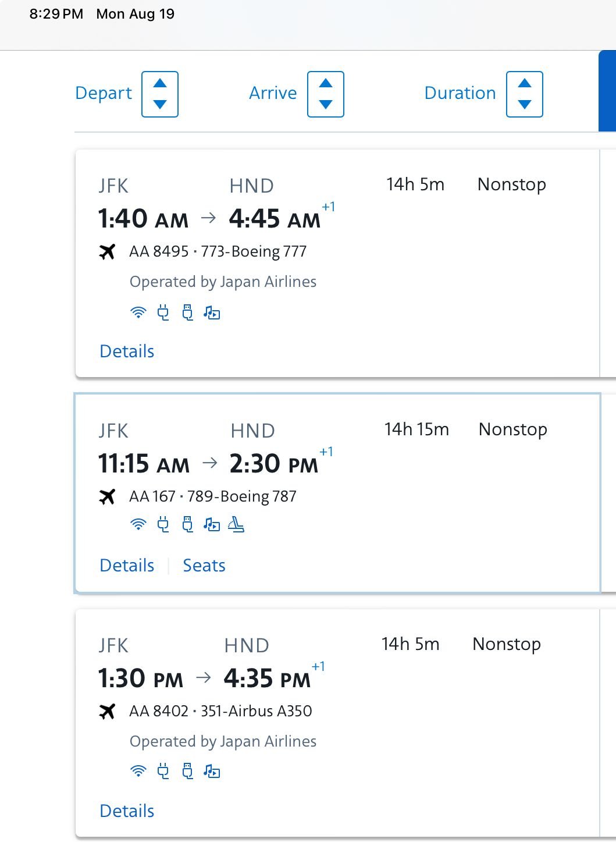Click the Arrive column header label
The width and height of the screenshot is (616, 842).
[x=273, y=93]
